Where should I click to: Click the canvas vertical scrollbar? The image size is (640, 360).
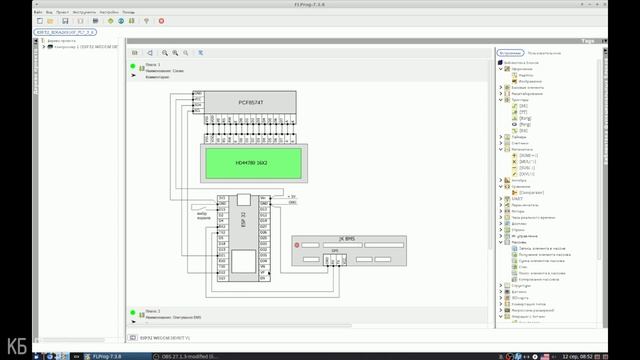[491, 155]
